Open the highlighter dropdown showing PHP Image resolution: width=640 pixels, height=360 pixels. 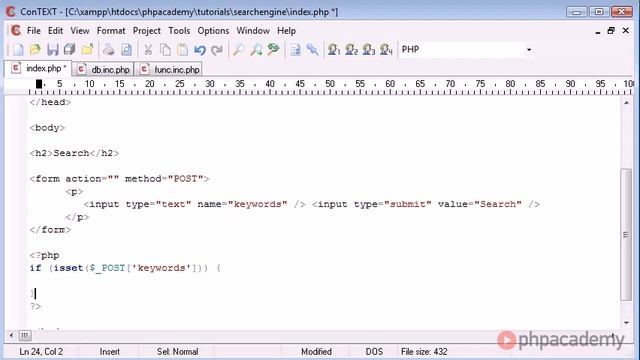click(x=529, y=50)
